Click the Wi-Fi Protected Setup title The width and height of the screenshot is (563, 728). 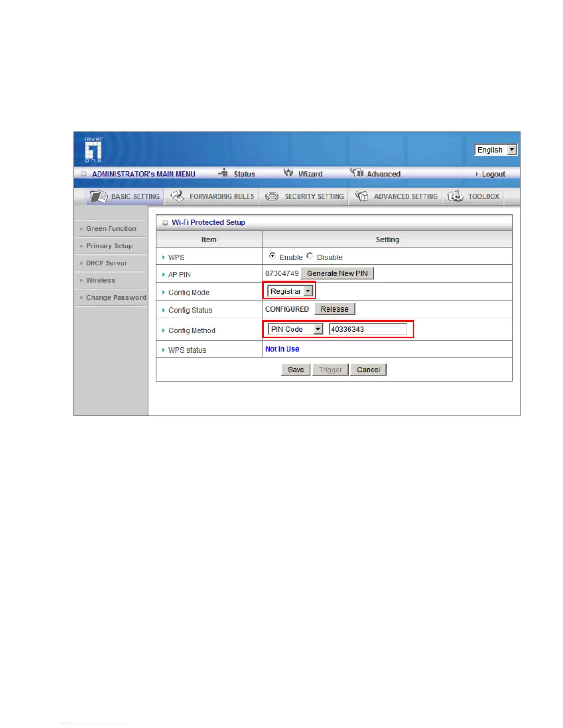[208, 222]
